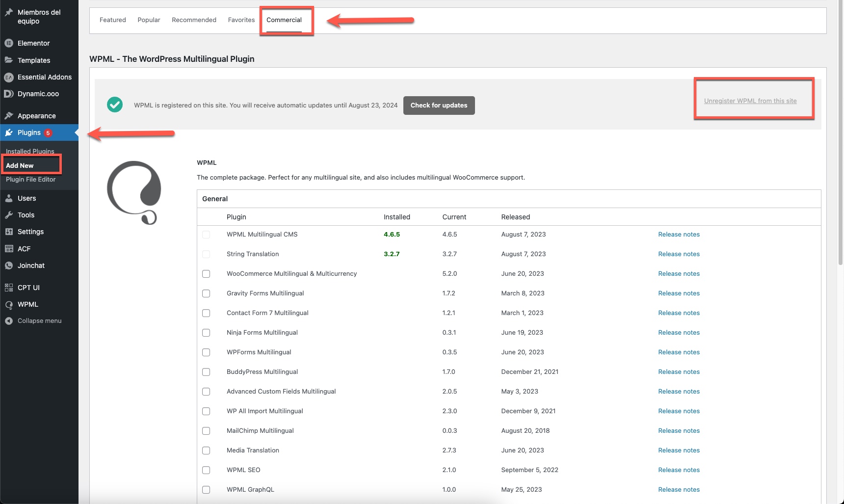Collapse the admin sidebar via Collapse menu

pos(39,321)
